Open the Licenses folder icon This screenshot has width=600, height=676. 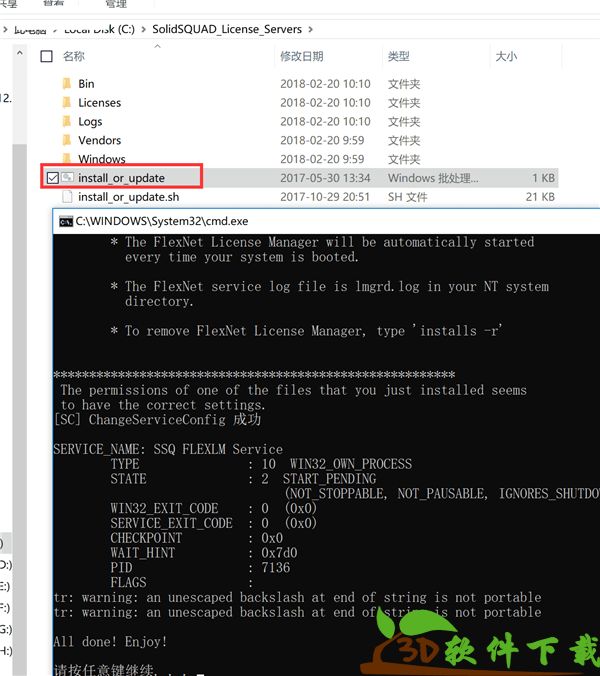point(67,103)
